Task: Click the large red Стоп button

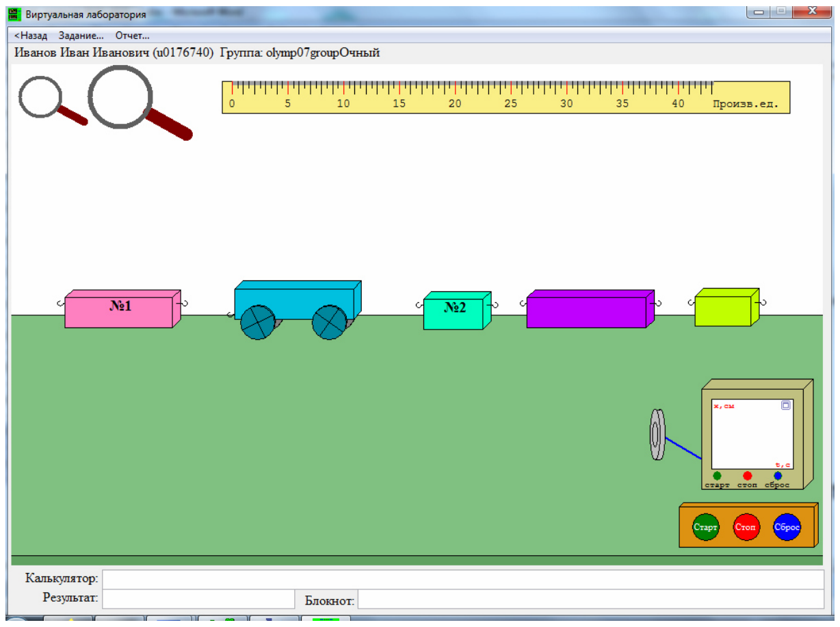Action: 746,527
